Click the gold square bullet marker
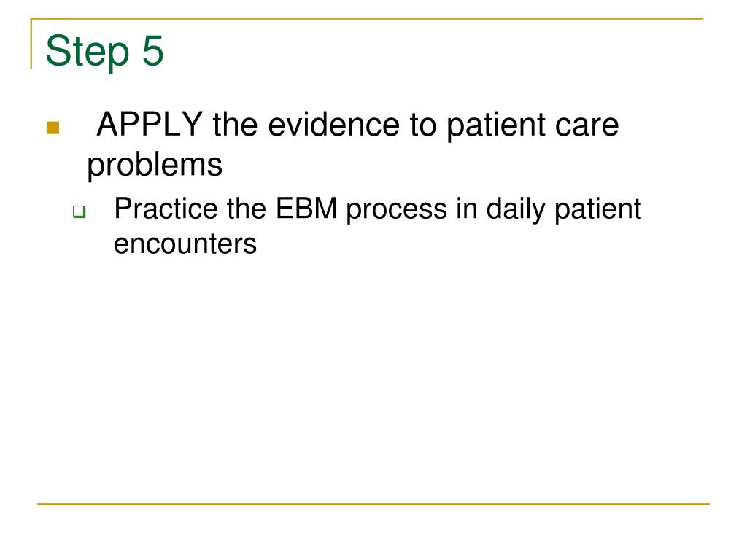Screen dimensions: 747x560 coord(53,128)
